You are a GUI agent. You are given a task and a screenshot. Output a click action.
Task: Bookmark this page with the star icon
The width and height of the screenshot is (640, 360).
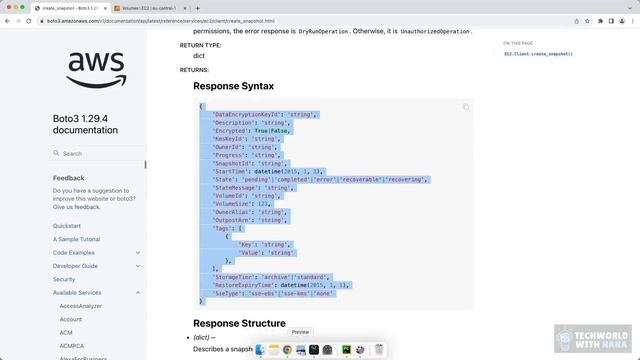[587, 21]
